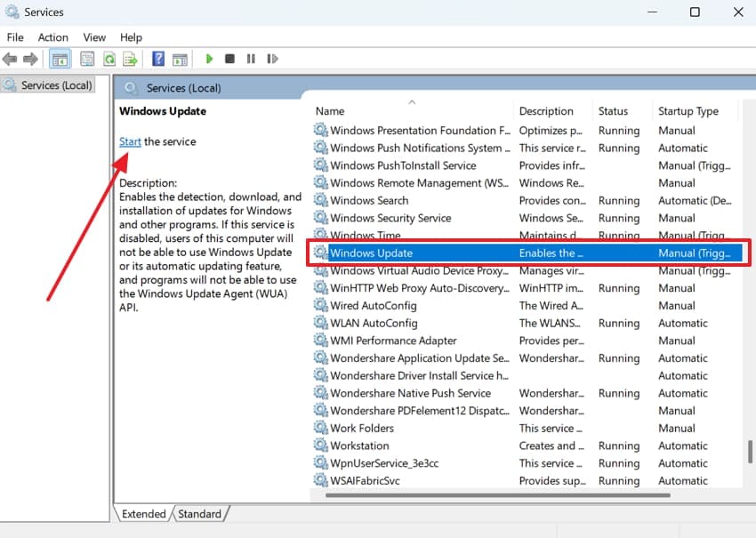
Task: Open the Help menu
Action: coord(131,37)
